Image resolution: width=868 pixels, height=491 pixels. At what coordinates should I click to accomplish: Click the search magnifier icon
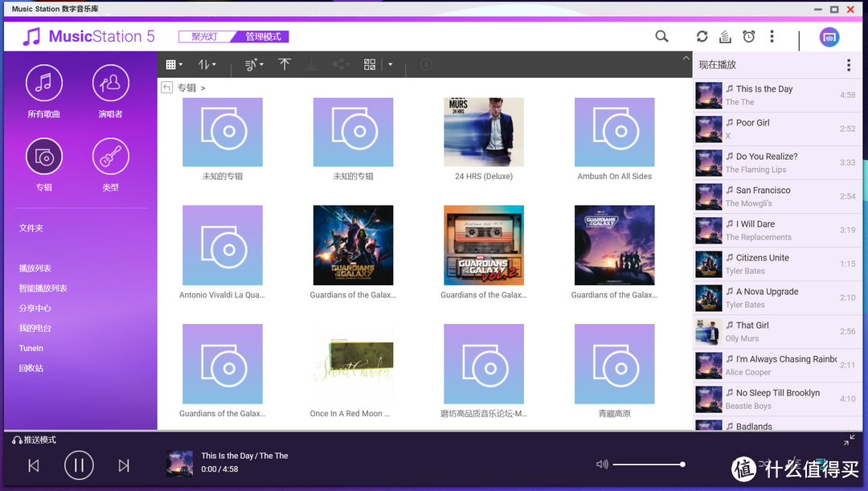click(661, 36)
